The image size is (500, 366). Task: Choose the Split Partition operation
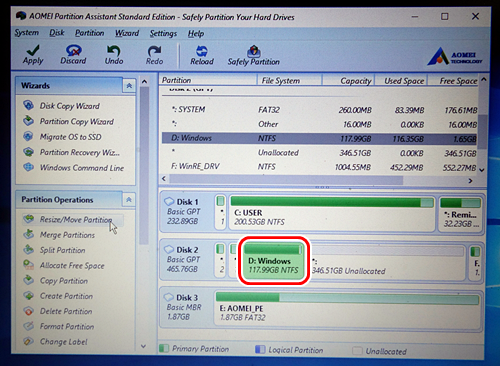54,250
